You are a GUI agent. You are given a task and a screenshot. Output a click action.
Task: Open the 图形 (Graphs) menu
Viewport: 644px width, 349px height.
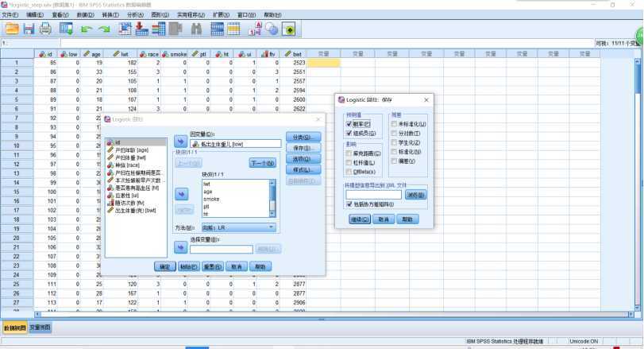pos(160,15)
